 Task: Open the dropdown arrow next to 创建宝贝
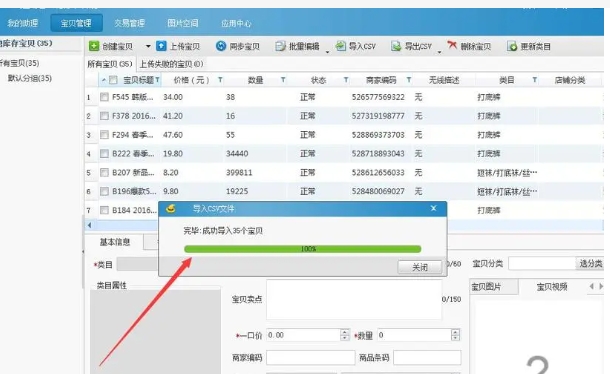click(x=148, y=46)
